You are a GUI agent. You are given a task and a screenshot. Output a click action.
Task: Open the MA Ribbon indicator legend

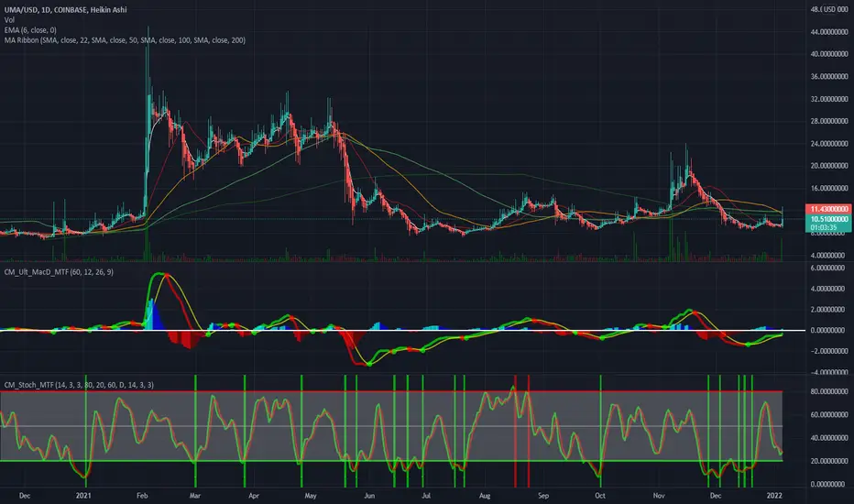click(125, 40)
